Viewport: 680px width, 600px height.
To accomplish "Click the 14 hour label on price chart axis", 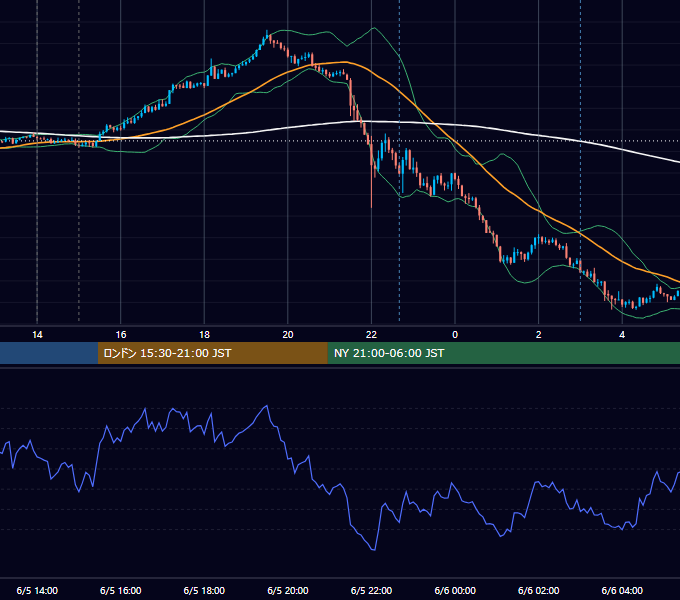I will coord(37,335).
